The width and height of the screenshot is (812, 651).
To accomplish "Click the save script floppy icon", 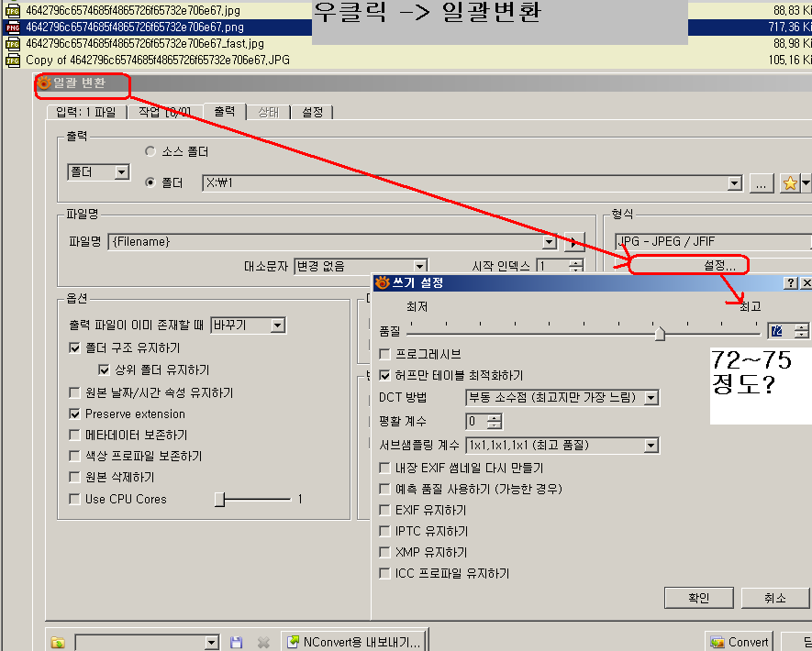I will tap(236, 642).
